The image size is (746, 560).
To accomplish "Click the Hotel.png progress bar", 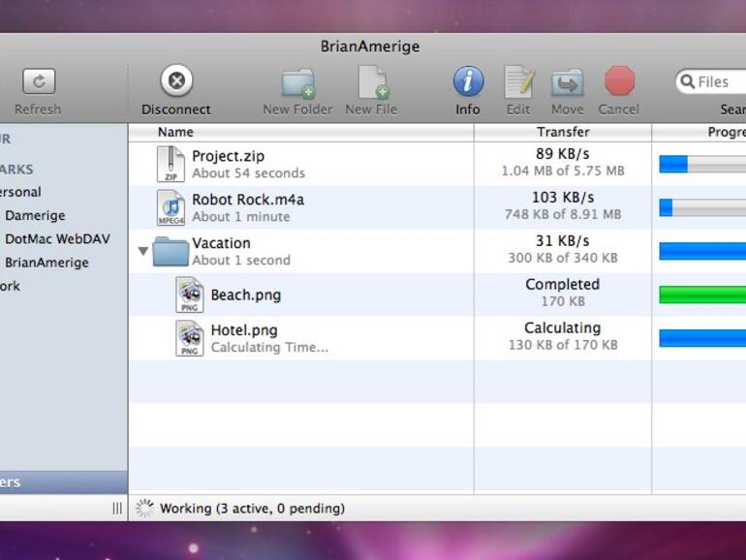I will pos(702,338).
